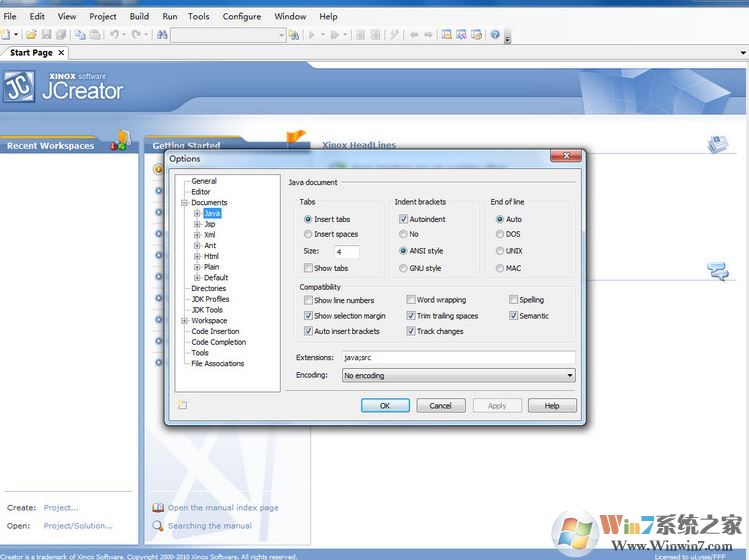
Task: Expand the Workspace tree node
Action: (184, 321)
